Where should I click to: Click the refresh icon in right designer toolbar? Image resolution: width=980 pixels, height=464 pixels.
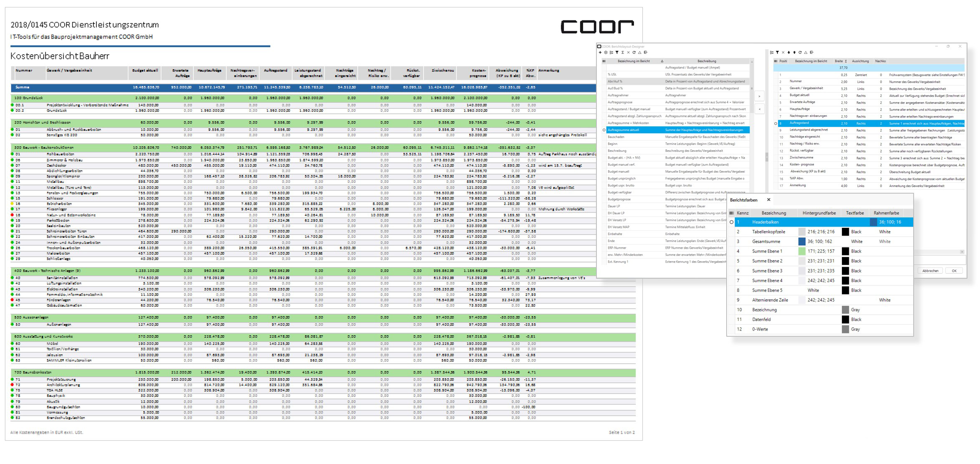[x=800, y=53]
